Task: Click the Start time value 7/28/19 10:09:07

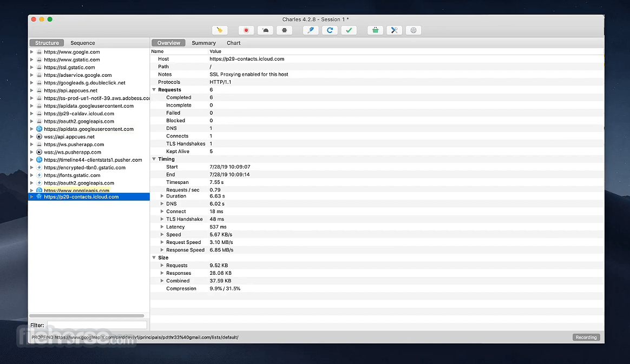Action: pyautogui.click(x=230, y=167)
